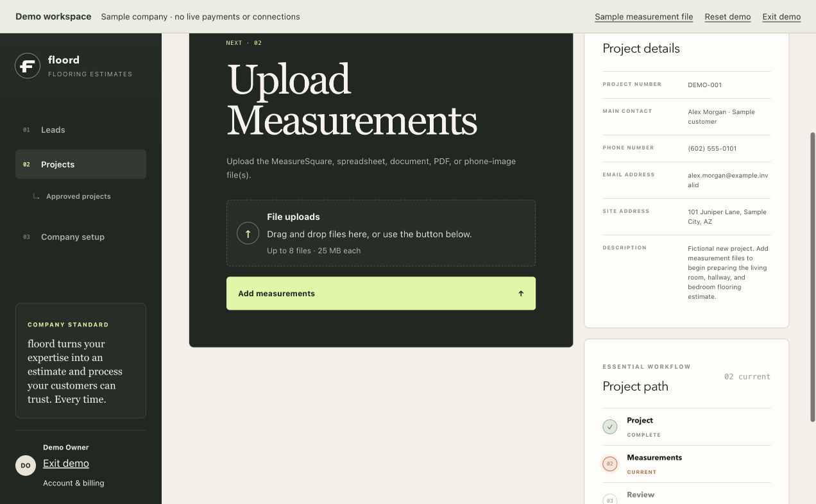The image size is (816, 504).
Task: Click the DO avatar circle
Action: [26, 466]
